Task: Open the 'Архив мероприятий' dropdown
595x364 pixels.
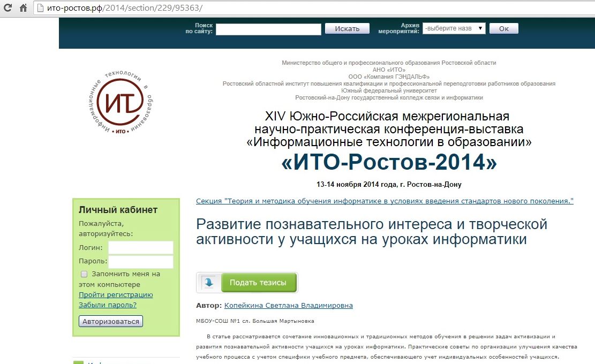Action: tap(454, 28)
